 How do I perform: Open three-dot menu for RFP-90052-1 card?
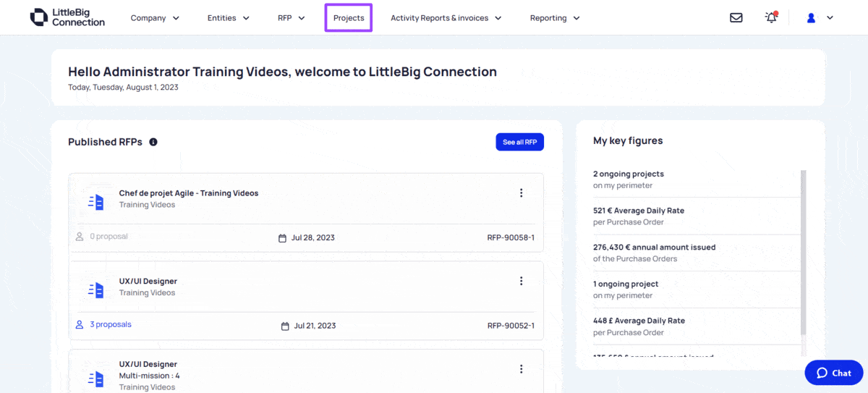521,281
